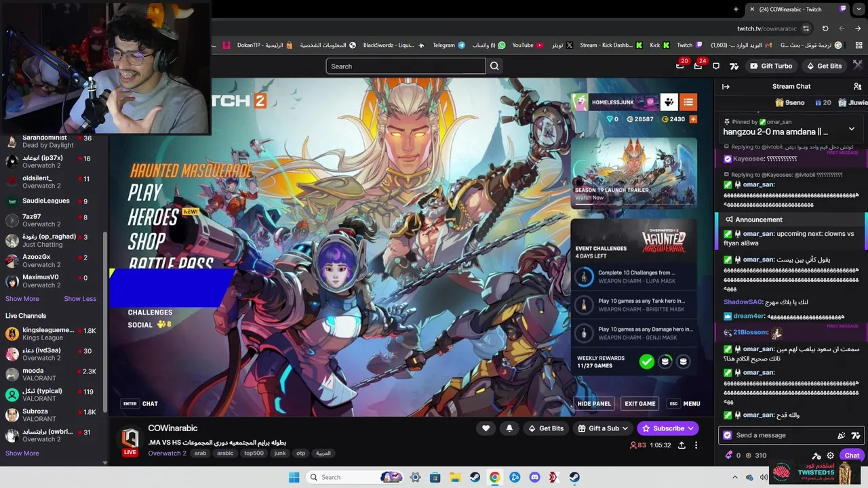Viewport: 868px width, 488px height.
Task: Click the site settings icon in address bar
Action: [x=806, y=28]
